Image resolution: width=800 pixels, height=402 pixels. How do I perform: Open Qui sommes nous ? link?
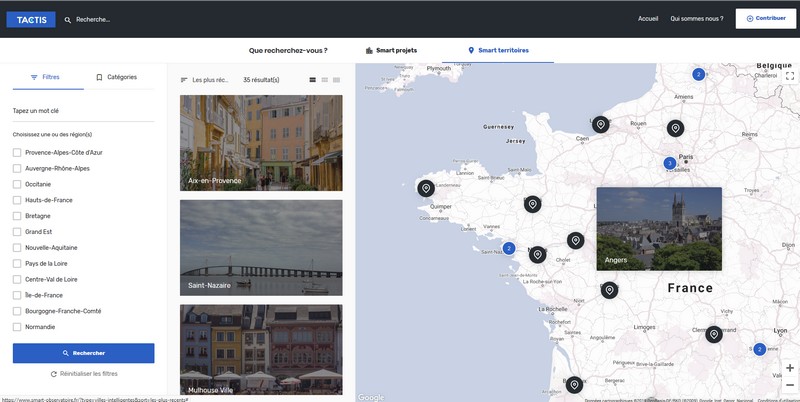pos(696,19)
